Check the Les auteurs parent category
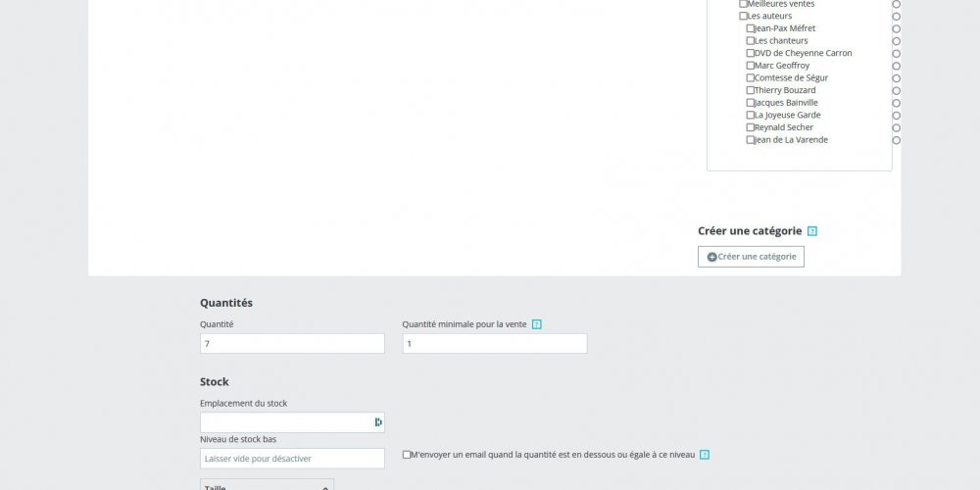 pos(743,16)
